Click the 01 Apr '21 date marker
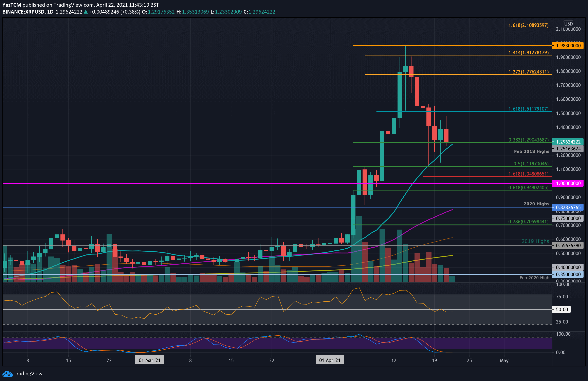 coord(330,360)
